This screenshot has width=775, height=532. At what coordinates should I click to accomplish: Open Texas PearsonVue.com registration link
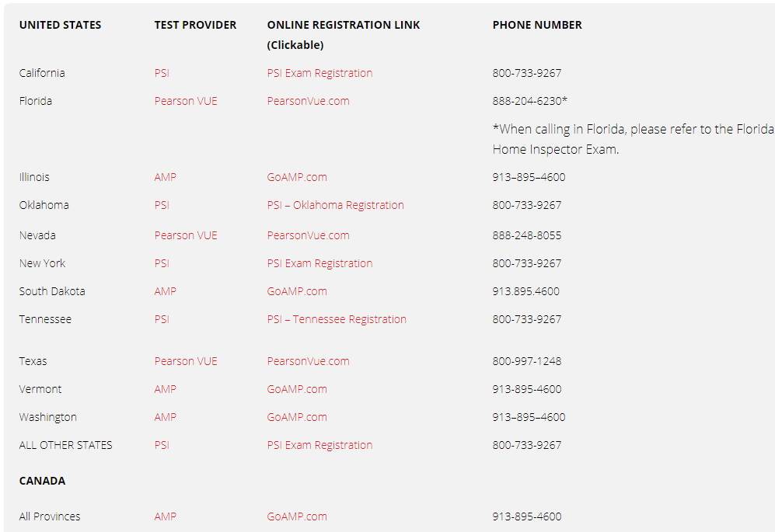(x=308, y=361)
